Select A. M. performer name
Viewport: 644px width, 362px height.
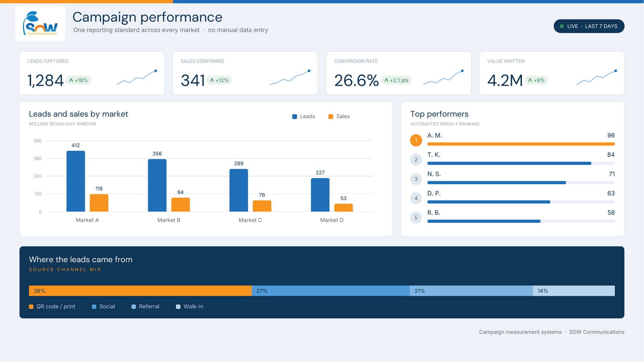435,136
